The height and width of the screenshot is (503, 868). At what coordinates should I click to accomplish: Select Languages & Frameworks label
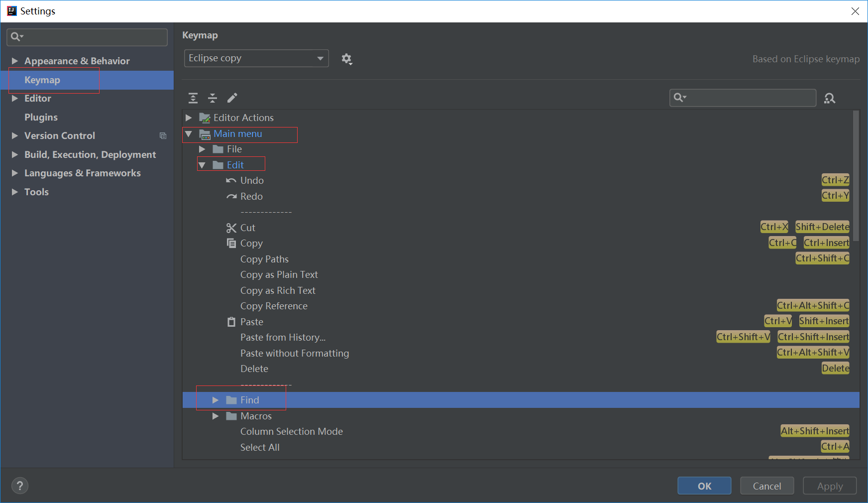tap(83, 173)
